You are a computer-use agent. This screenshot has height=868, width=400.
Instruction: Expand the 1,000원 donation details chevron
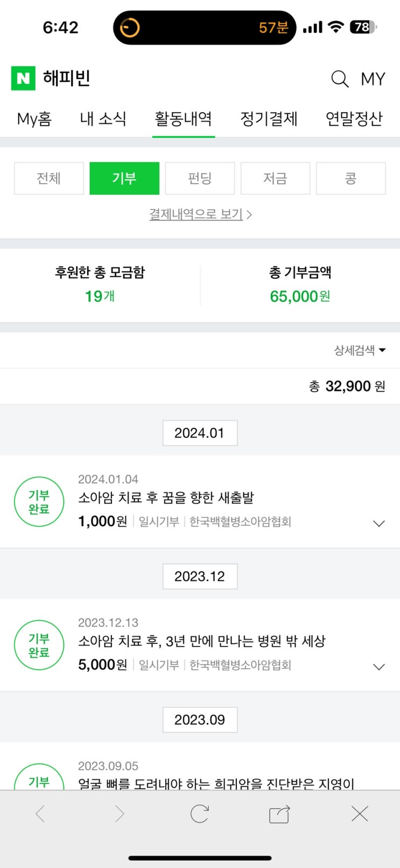click(x=379, y=523)
